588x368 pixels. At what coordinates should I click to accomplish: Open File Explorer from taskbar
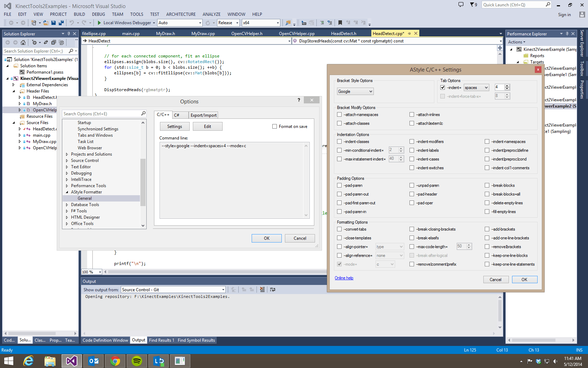50,361
